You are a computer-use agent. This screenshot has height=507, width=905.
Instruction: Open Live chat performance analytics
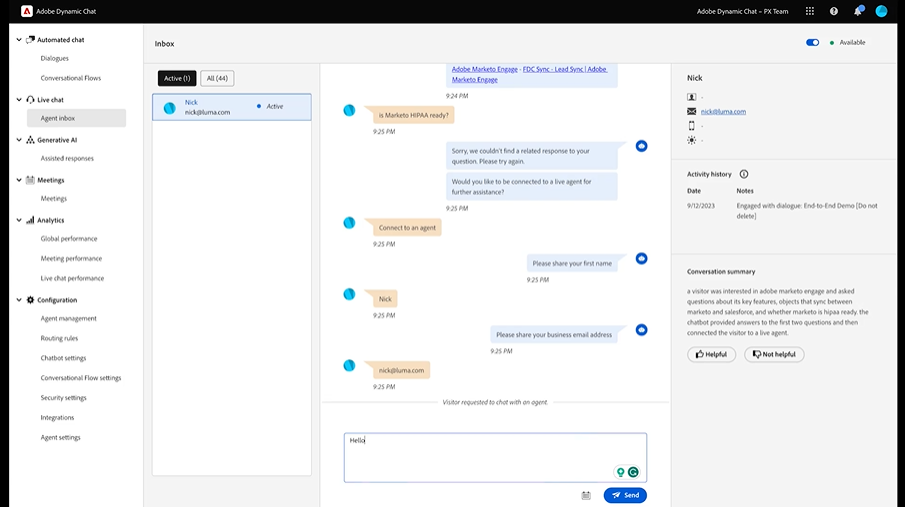point(72,278)
